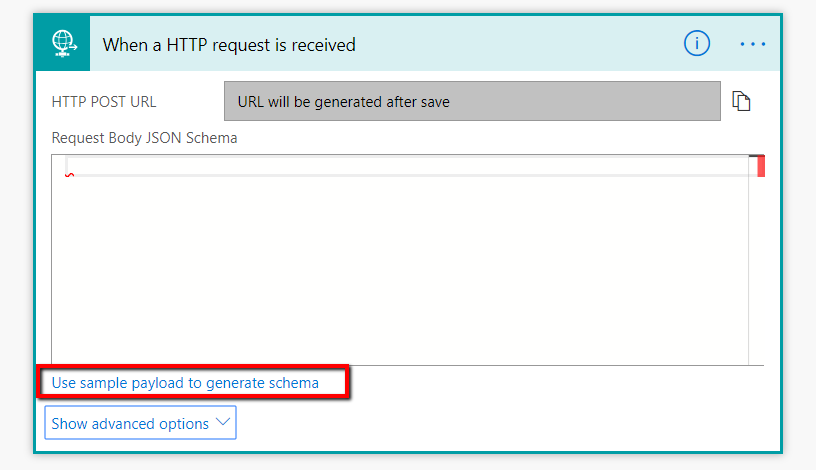This screenshot has width=816, height=470.
Task: Collapse the card via empty header bar space
Action: 520,45
